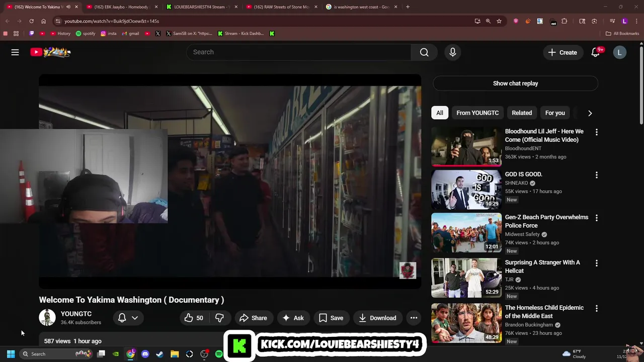
Task: Click the Windows Start button
Action: tap(11, 354)
